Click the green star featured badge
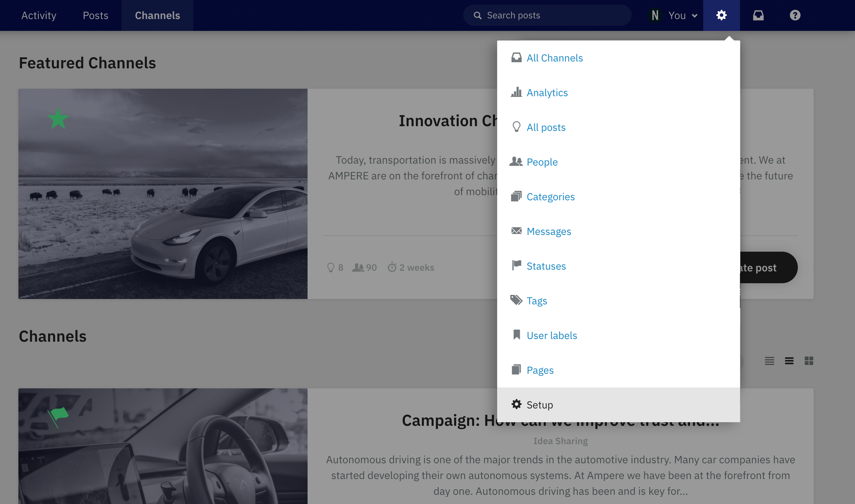 [58, 119]
